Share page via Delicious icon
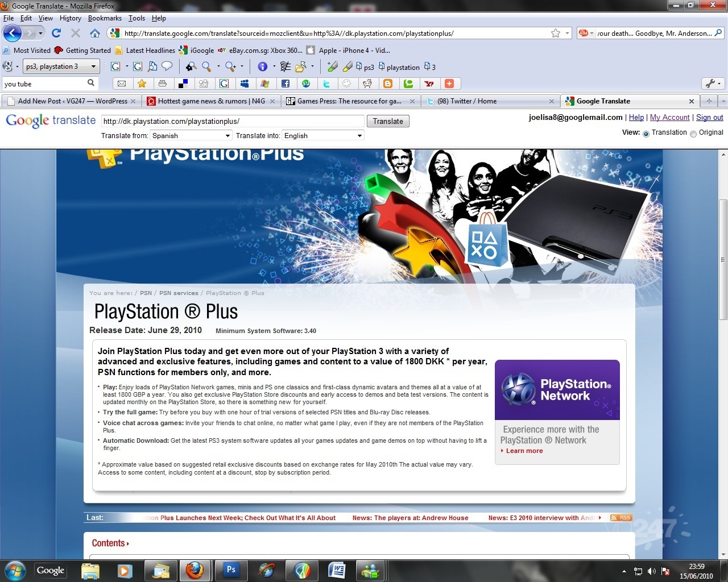 [x=183, y=84]
